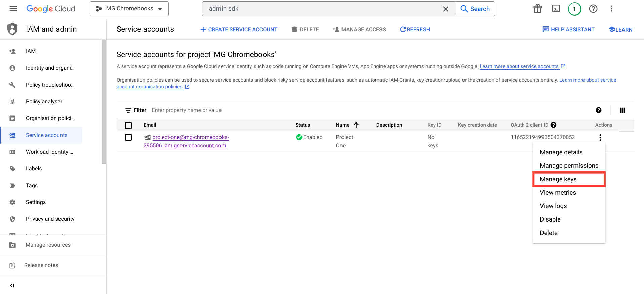This screenshot has width=644, height=294.
Task: Open the free trial gift icon
Action: 538,9
